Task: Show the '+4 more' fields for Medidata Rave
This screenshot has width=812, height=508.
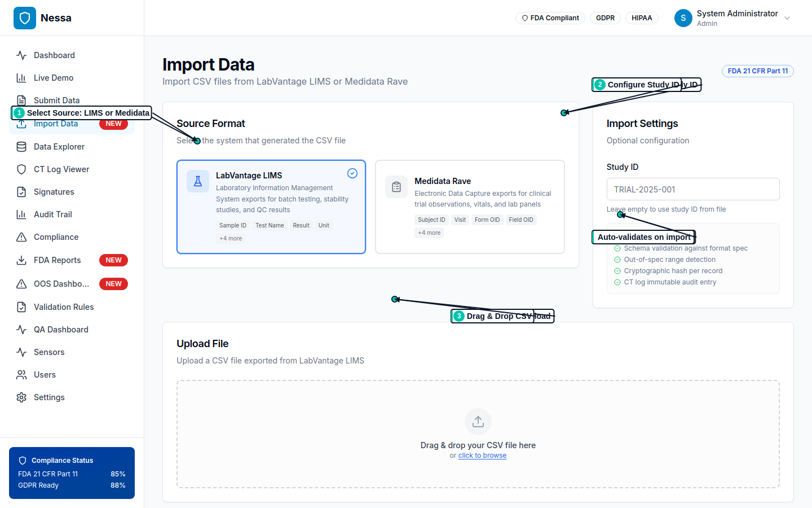Action: point(429,233)
